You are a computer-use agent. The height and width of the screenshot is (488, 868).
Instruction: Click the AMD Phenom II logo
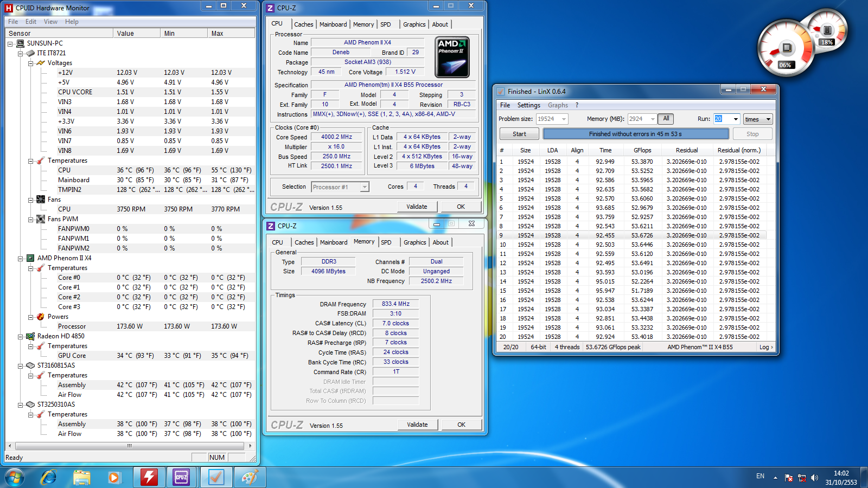coord(452,57)
